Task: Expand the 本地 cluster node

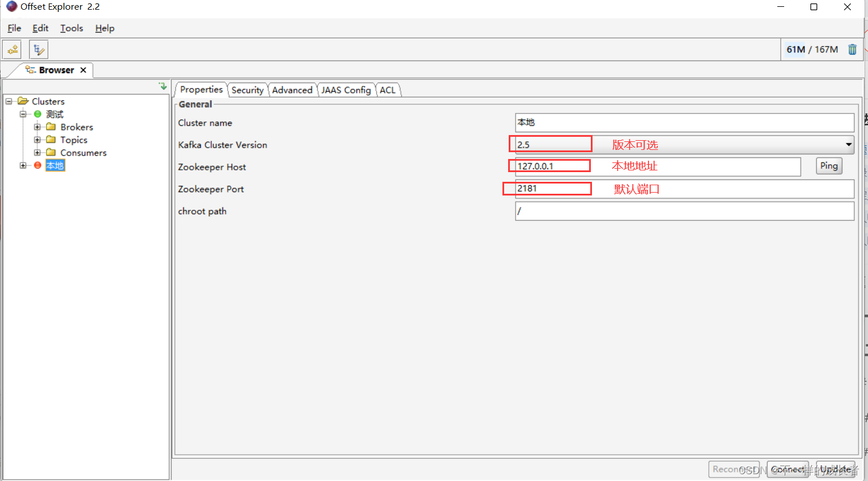Action: click(x=23, y=165)
